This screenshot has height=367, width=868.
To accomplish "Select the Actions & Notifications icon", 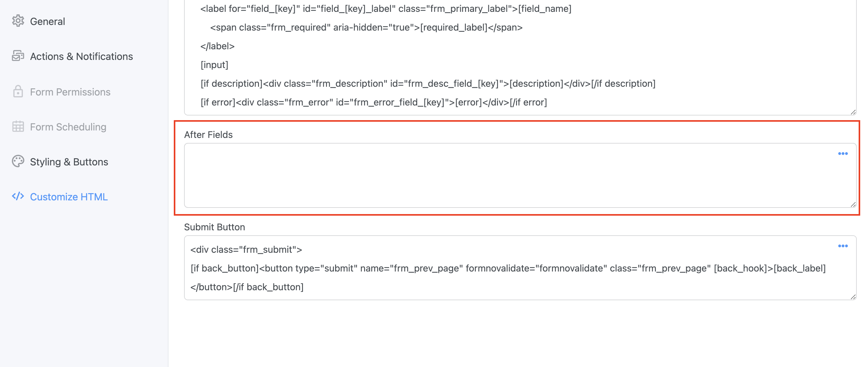I will 17,56.
